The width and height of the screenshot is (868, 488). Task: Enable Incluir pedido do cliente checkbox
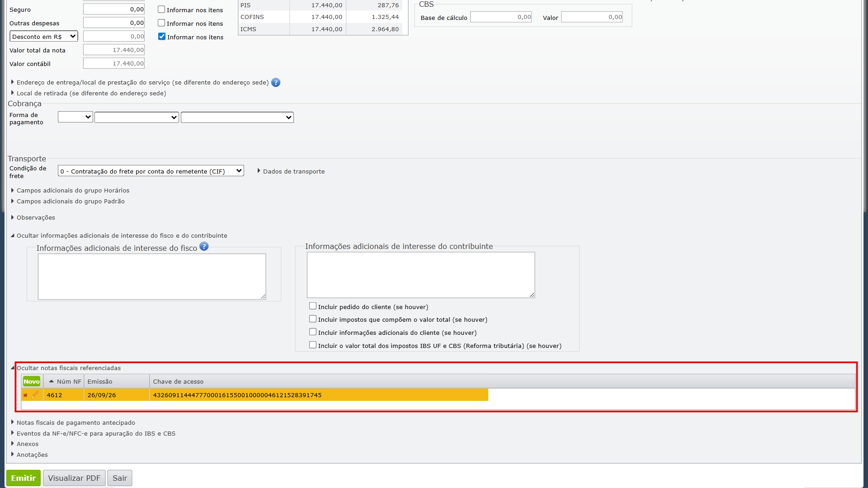point(313,306)
